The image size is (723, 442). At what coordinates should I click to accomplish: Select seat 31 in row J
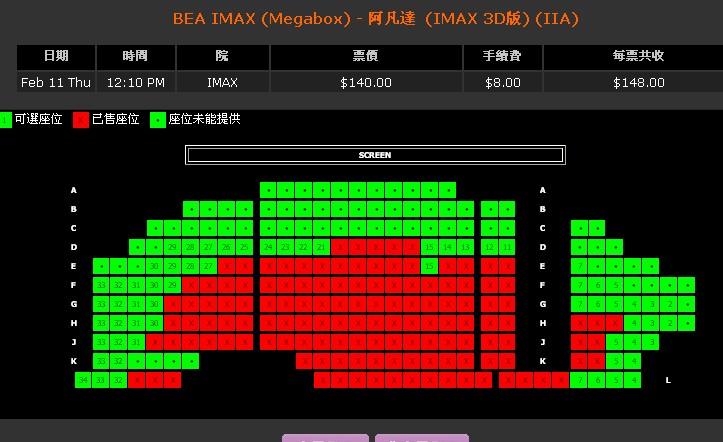(137, 342)
